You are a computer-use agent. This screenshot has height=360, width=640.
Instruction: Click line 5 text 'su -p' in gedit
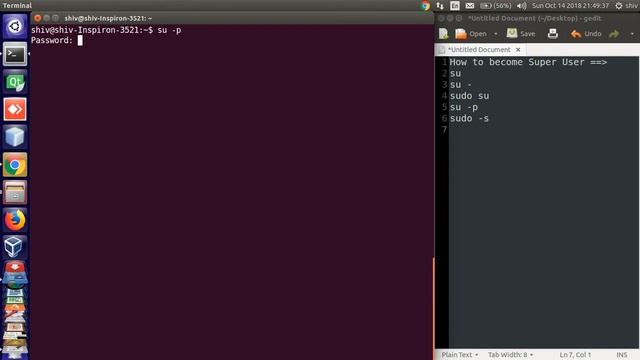coord(464,107)
